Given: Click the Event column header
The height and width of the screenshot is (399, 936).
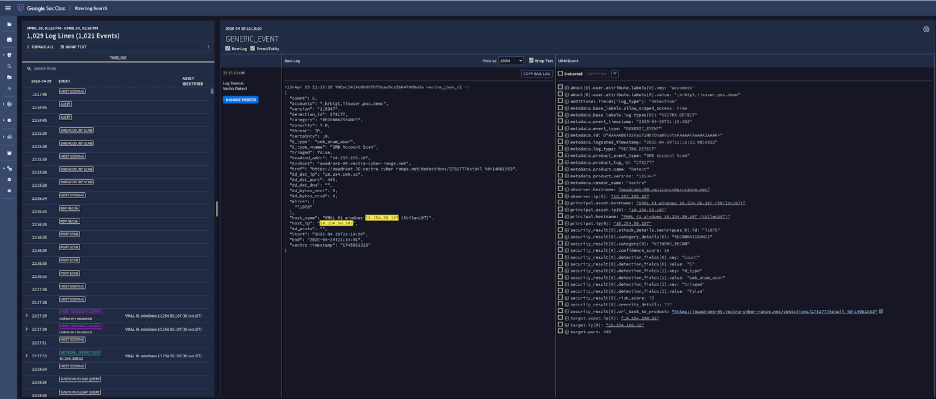Looking at the screenshot, I should (x=65, y=81).
